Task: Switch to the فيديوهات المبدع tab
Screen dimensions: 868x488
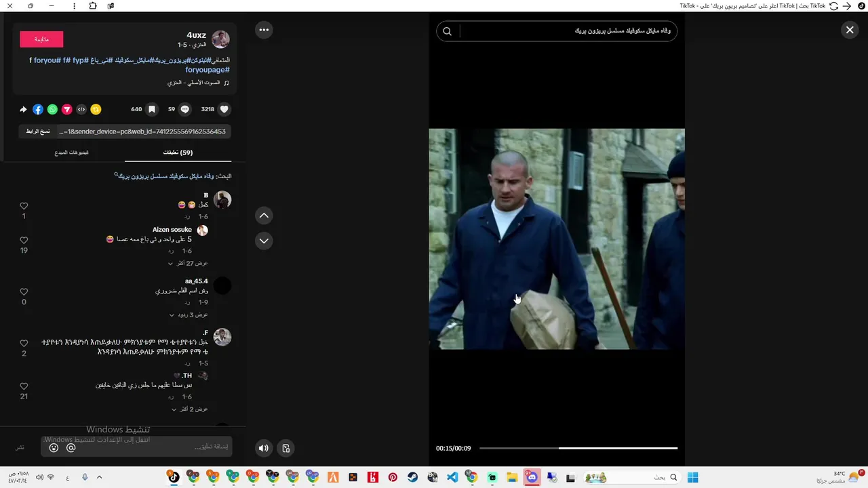Action: [72, 152]
